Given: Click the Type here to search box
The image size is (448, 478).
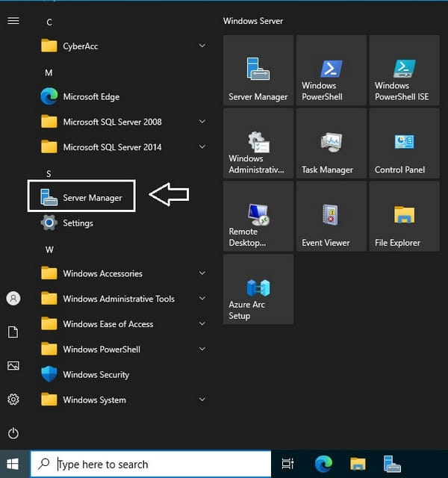Looking at the screenshot, I should (151, 464).
